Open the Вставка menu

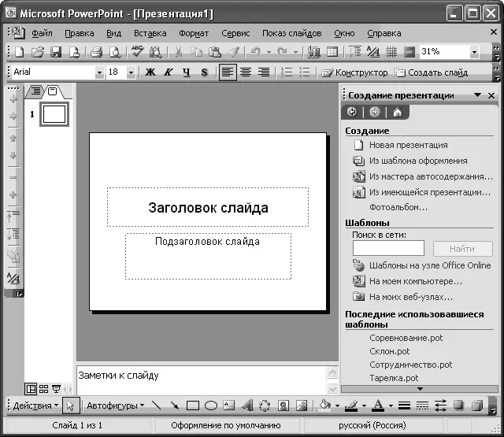click(x=150, y=33)
